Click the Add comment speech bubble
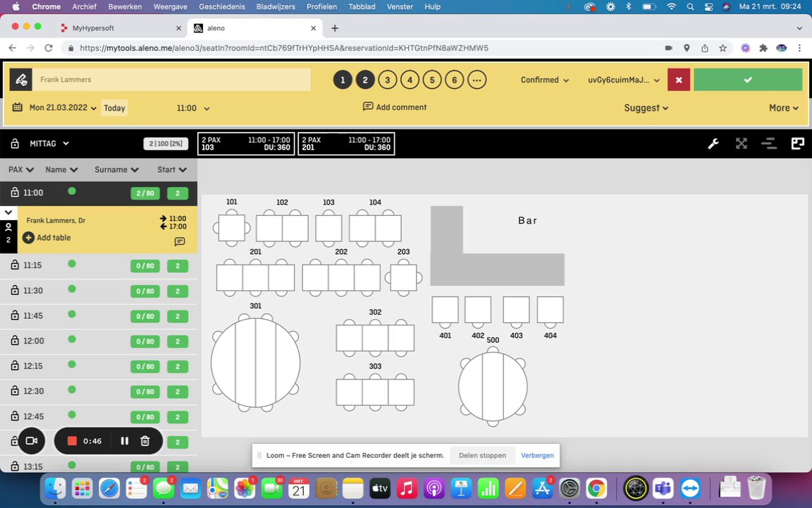The image size is (812, 508). [368, 107]
